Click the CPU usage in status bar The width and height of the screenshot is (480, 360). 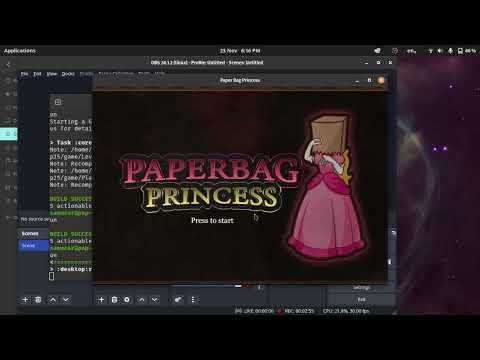tap(346, 311)
